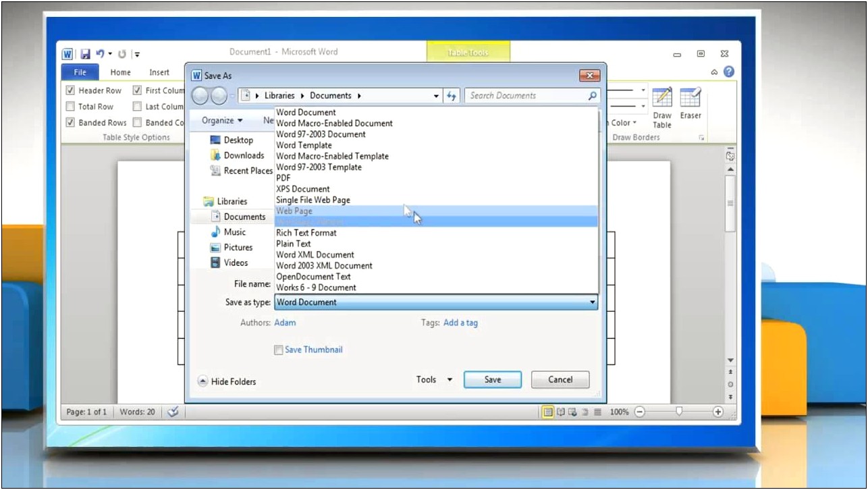
Task: Switch to Web Layout view icon
Action: pos(572,412)
